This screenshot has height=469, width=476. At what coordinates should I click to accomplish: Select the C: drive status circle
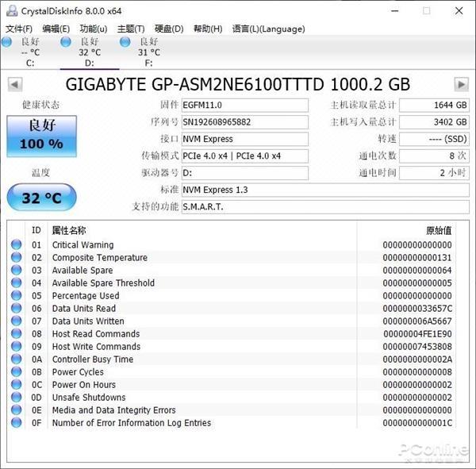tap(6, 42)
